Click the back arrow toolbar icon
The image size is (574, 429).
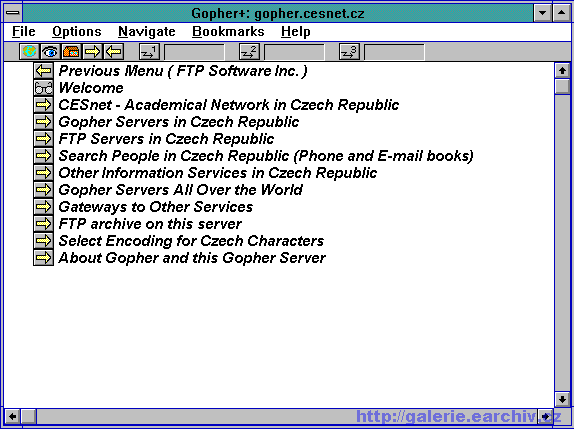(x=114, y=52)
